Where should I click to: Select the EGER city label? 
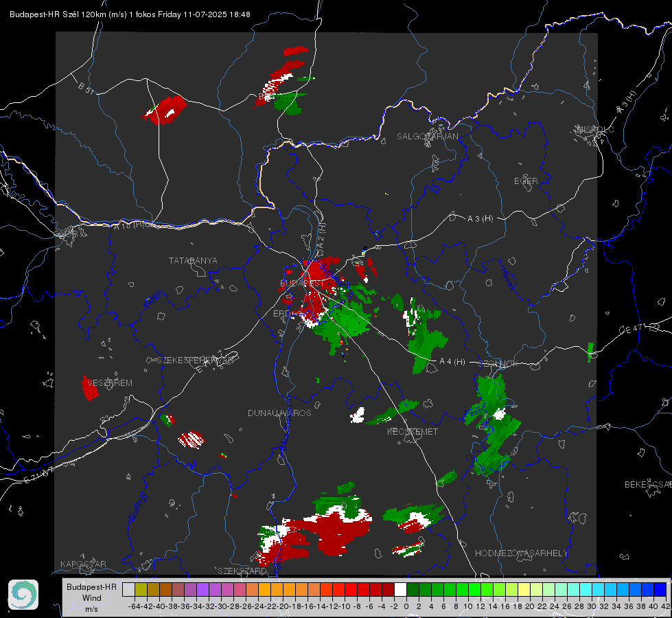point(526,181)
